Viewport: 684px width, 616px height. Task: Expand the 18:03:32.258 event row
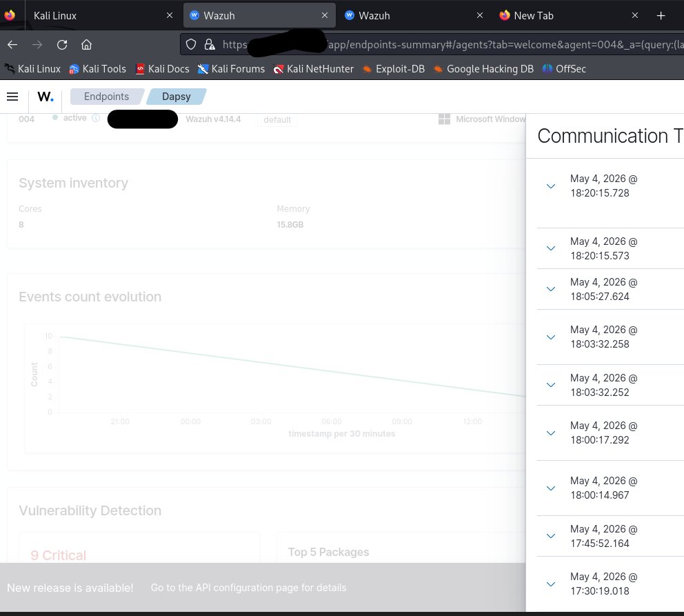pos(551,337)
